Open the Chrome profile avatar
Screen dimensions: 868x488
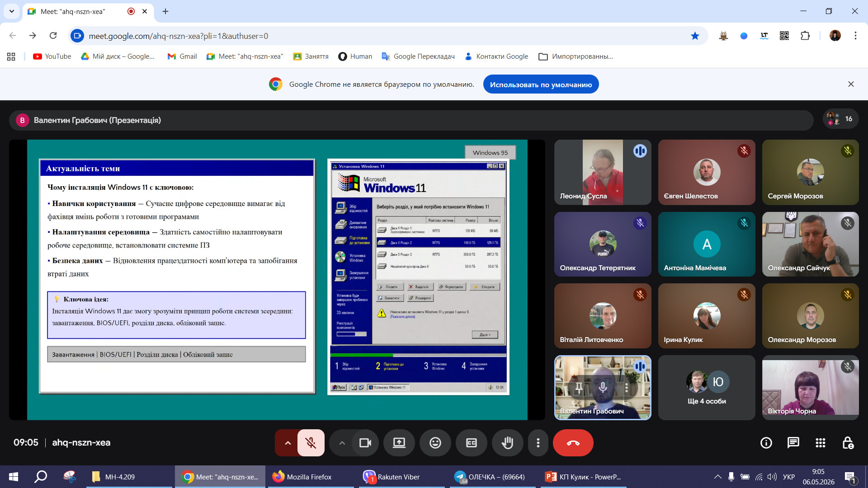click(x=835, y=36)
